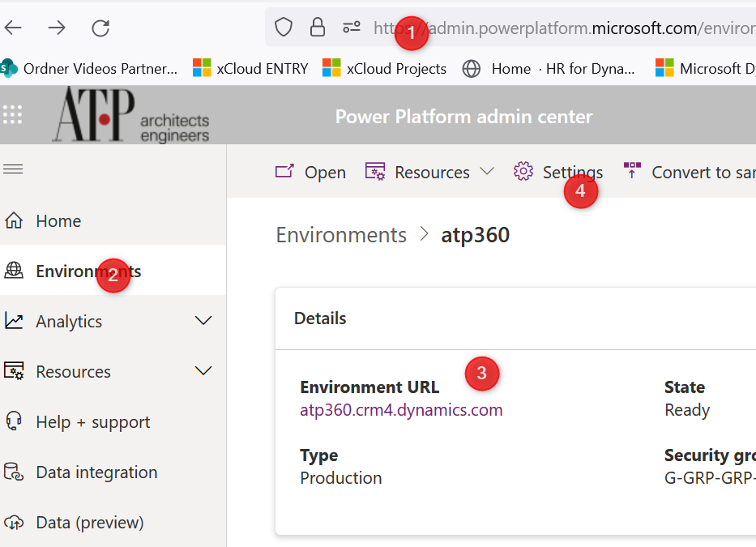Click the Open command button
The height and width of the screenshot is (547, 756).
[x=310, y=172]
